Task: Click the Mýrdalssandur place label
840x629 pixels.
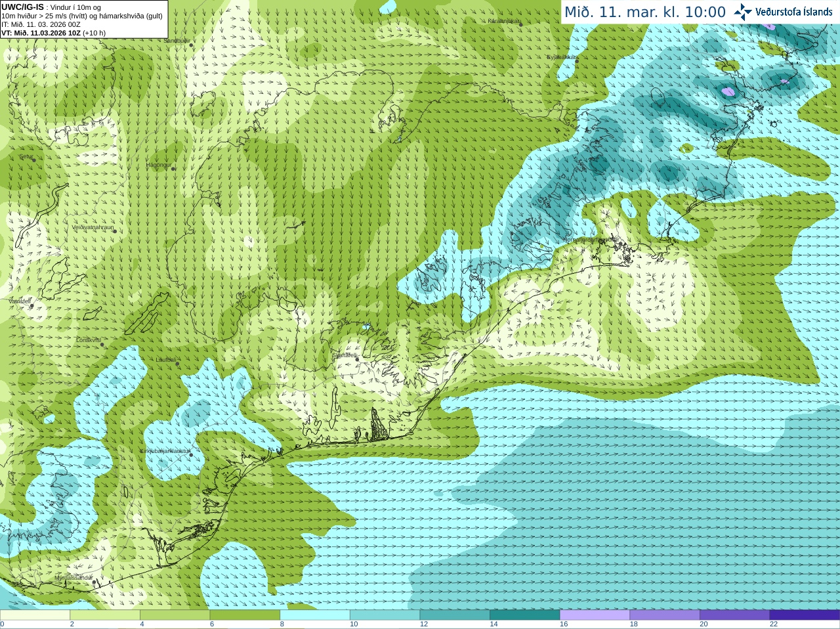Action: click(73, 578)
